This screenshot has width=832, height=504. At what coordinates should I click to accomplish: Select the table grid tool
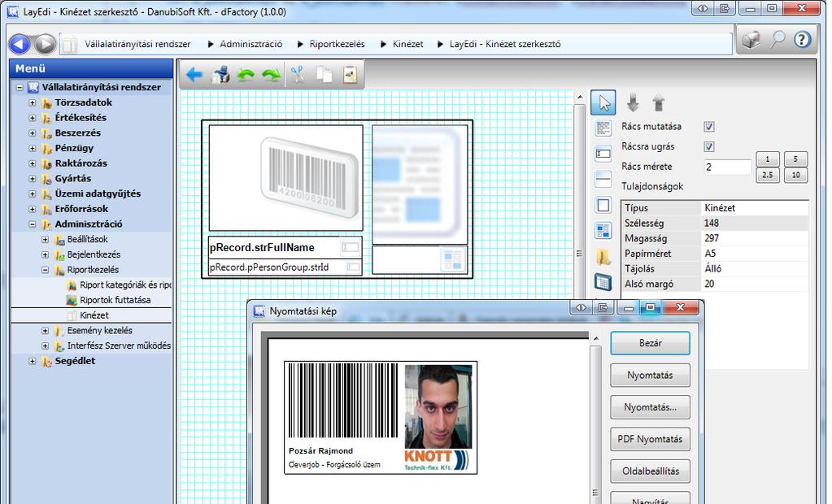coord(603,282)
